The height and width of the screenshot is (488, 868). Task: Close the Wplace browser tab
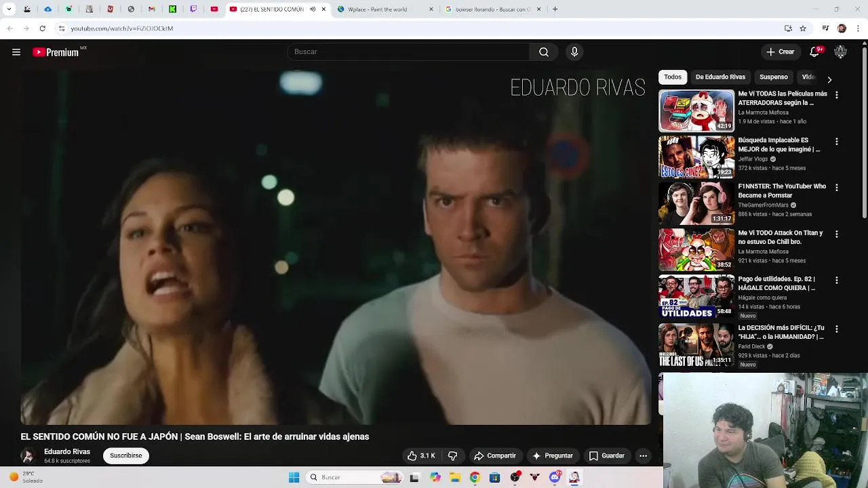click(x=431, y=9)
